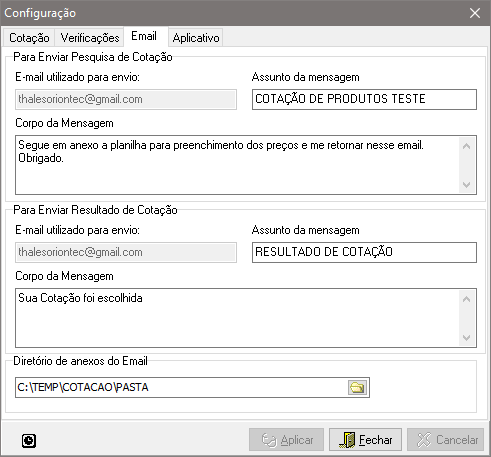Click up arrow of result message body scrollbar
This screenshot has height=457, width=491.
pyautogui.click(x=467, y=299)
